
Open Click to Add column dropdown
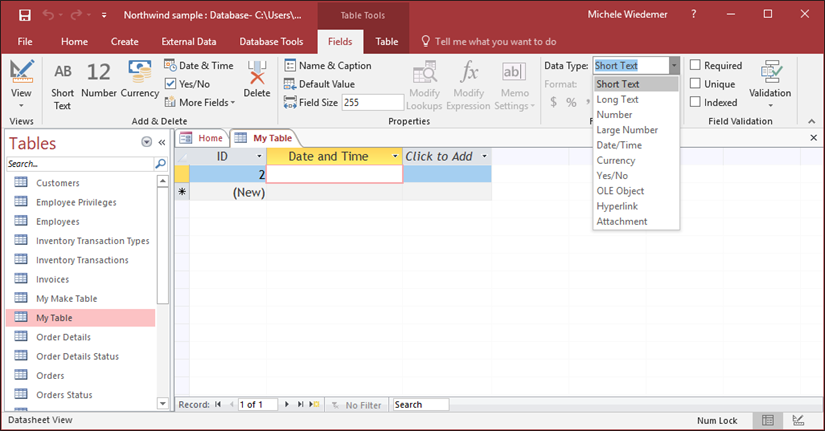(485, 156)
